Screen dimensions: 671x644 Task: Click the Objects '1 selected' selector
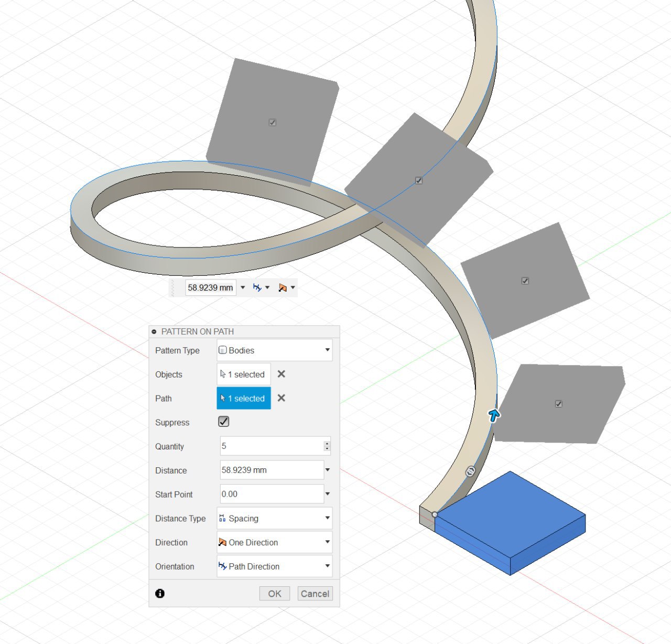coord(244,374)
